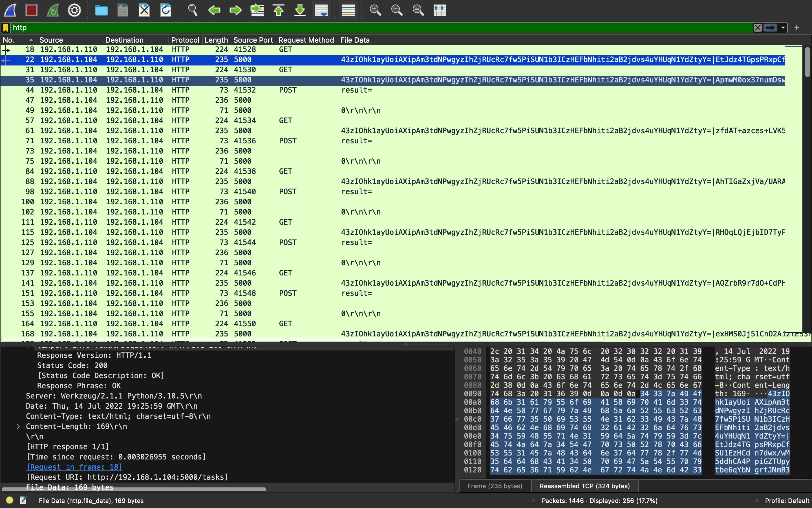Save the capture file
This screenshot has width=812, height=508.
tap(123, 10)
